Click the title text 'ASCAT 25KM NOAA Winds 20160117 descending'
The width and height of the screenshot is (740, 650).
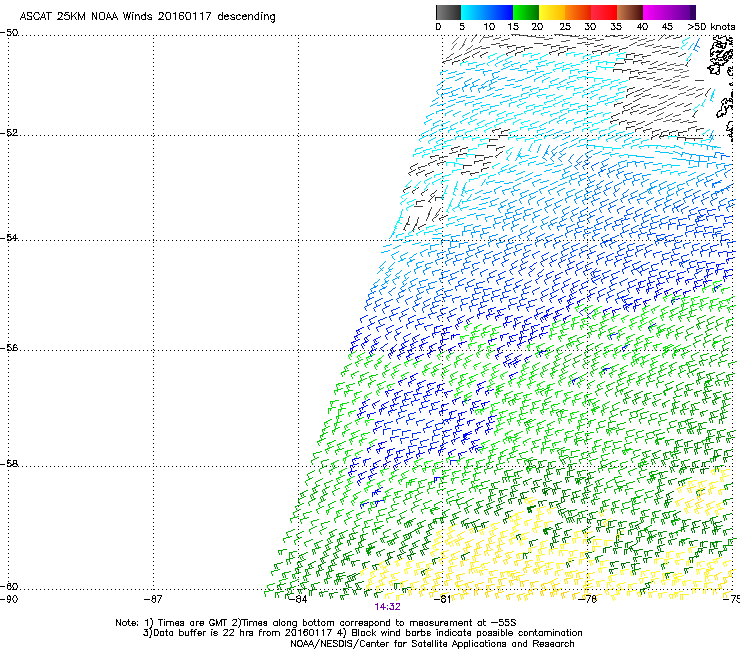pos(148,16)
